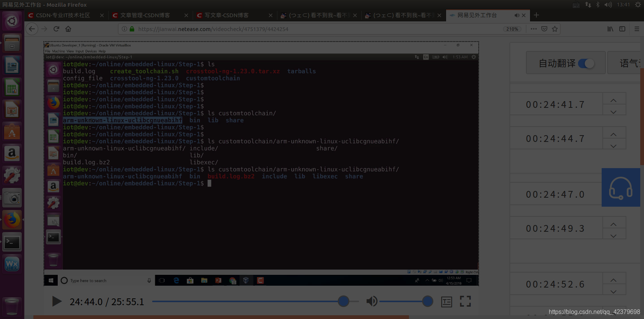Increase the 00:24:52.6 timestamp
644x319 pixels.
click(x=614, y=280)
